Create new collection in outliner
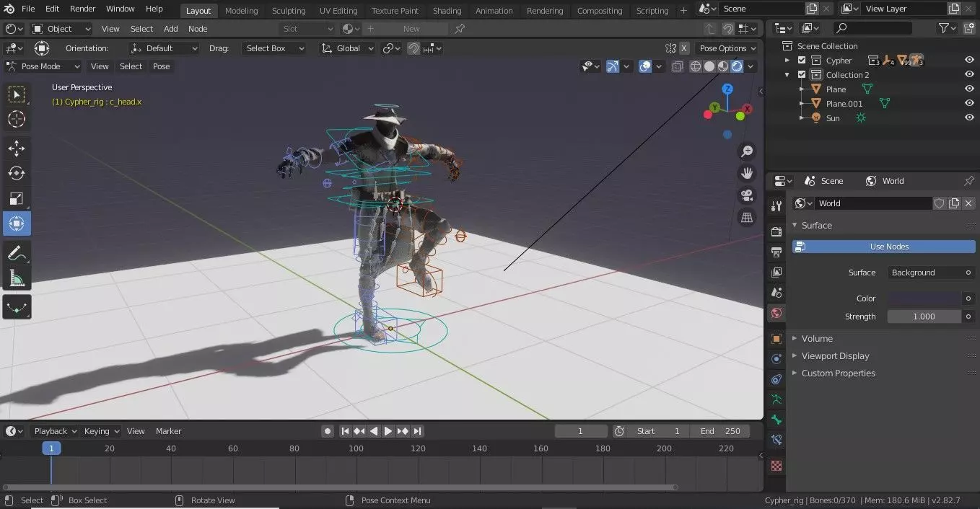Screen dimensions: 980x509 pyautogui.click(x=968, y=28)
